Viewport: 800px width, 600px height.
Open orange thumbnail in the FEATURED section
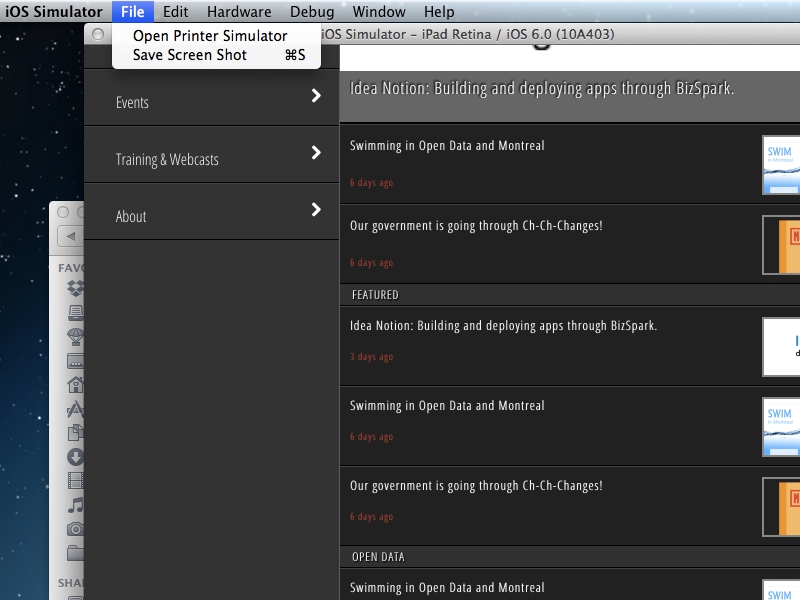coord(781,507)
